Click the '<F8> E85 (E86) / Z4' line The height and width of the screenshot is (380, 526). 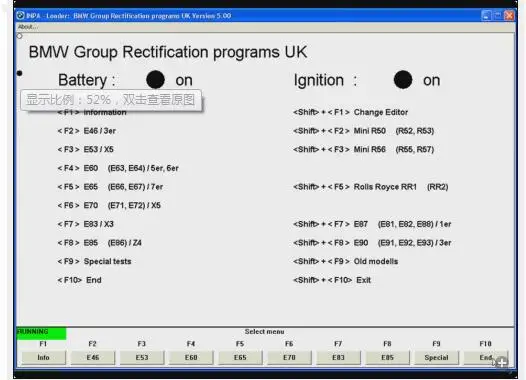[99, 243]
